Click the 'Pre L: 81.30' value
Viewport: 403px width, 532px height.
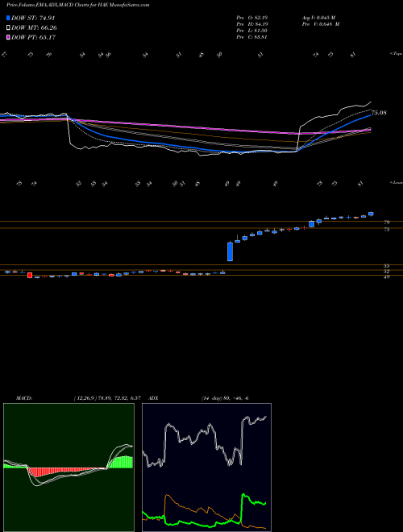[252, 31]
